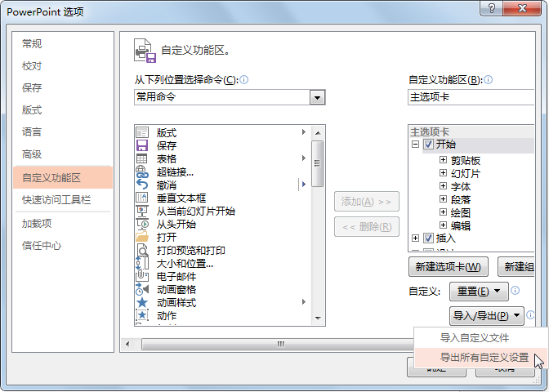Viewport: 549px width, 392px height.
Task: Click the 大小和位置 size and position icon
Action: 142,263
